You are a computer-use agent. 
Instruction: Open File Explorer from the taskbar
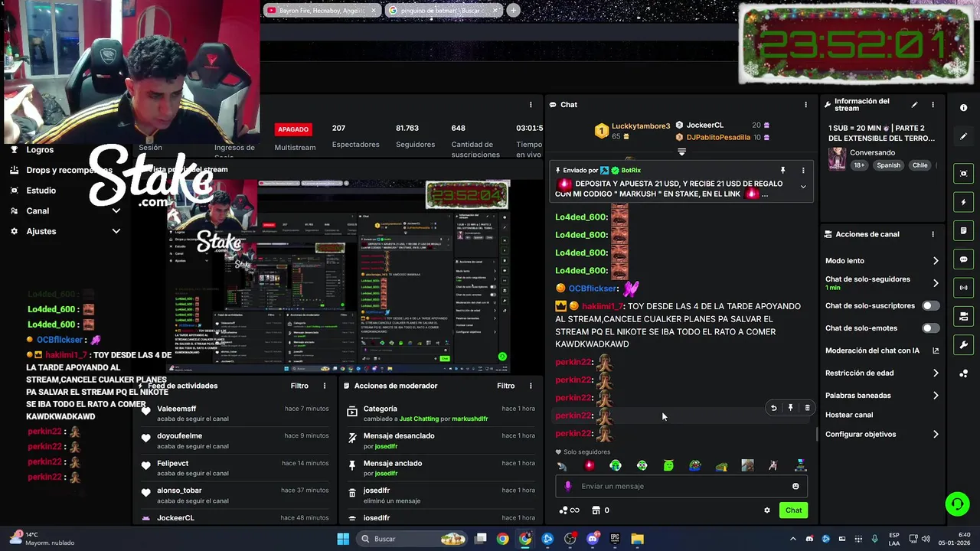click(x=637, y=539)
